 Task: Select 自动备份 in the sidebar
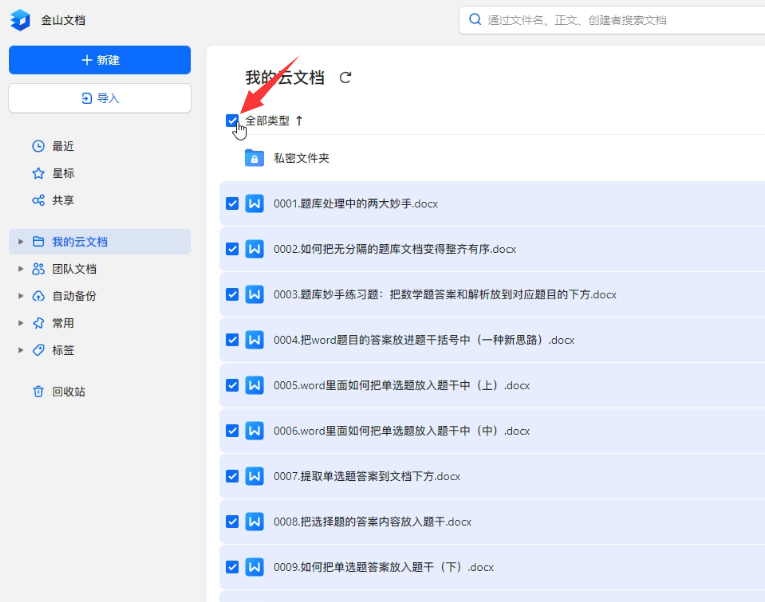[74, 296]
